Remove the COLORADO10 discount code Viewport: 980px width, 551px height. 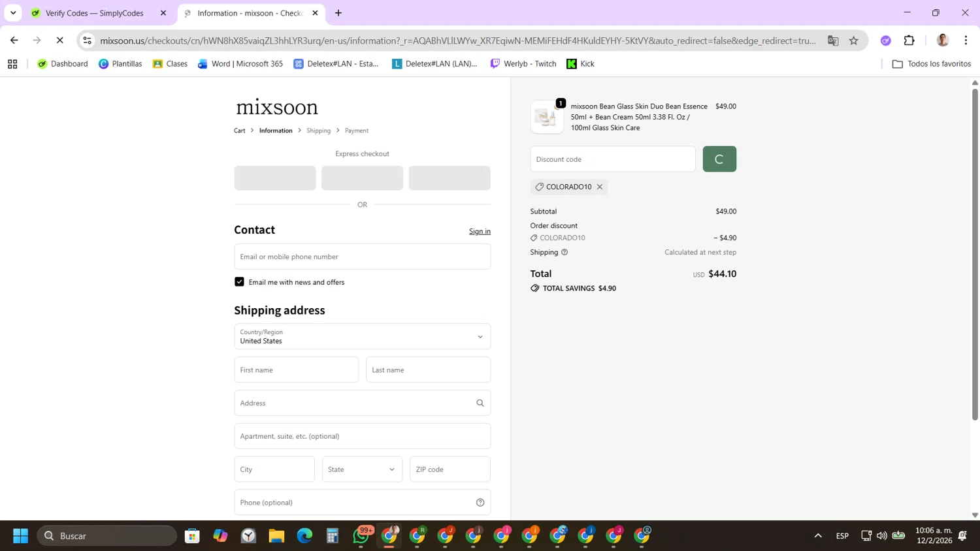[x=600, y=187]
